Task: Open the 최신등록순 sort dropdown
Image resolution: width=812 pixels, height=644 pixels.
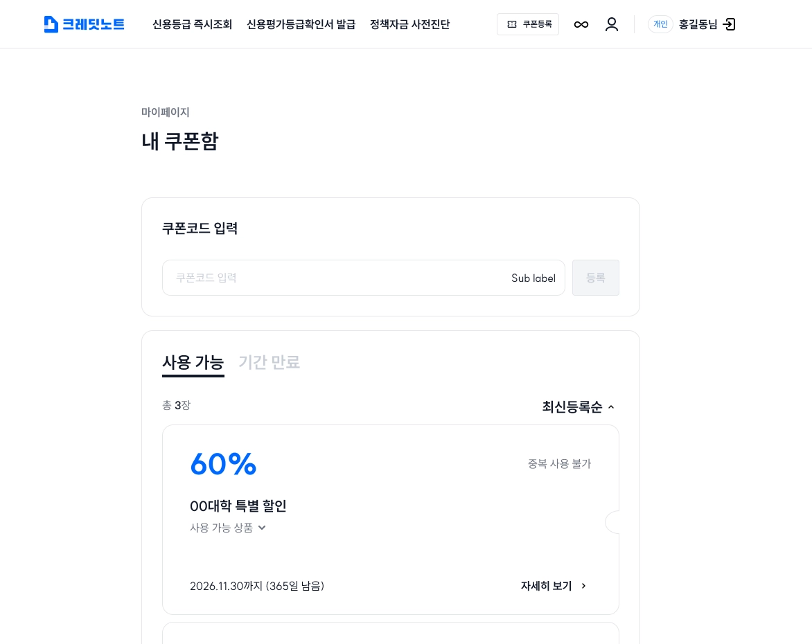Action: coord(579,407)
